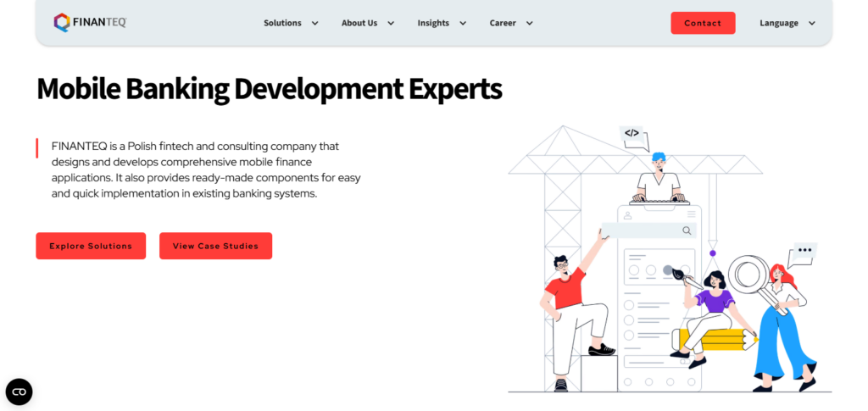Open the About Us menu
Viewport: 868px width, 411px height.
point(359,23)
